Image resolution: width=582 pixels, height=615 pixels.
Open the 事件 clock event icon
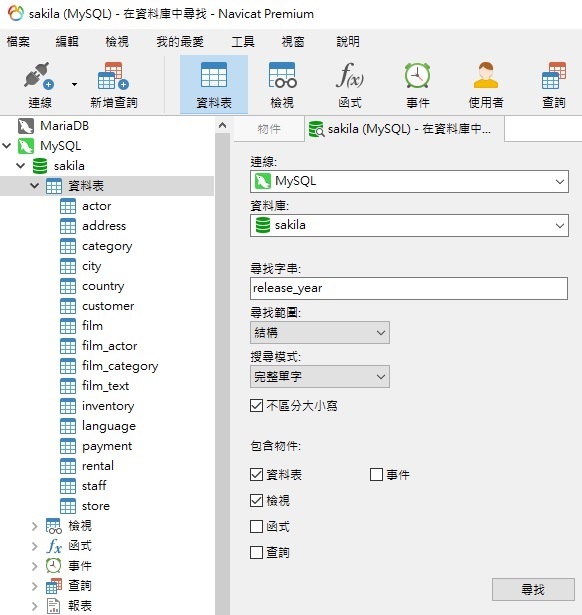click(x=417, y=75)
